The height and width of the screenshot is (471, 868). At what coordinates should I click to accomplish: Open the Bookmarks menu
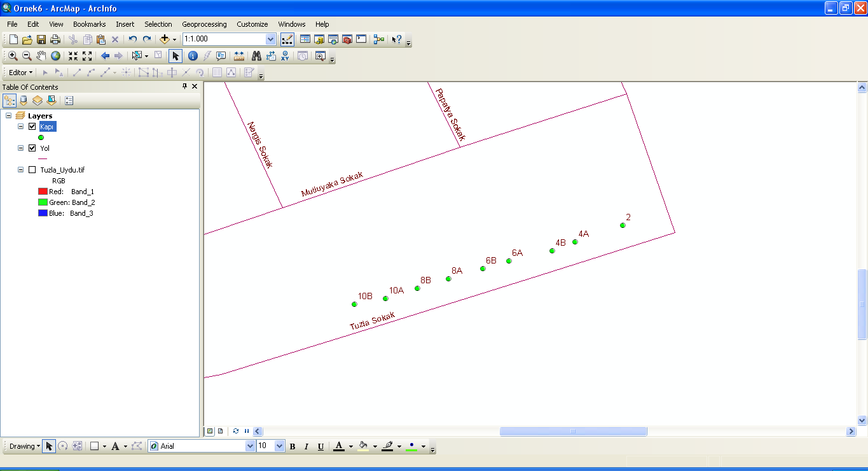click(x=89, y=24)
